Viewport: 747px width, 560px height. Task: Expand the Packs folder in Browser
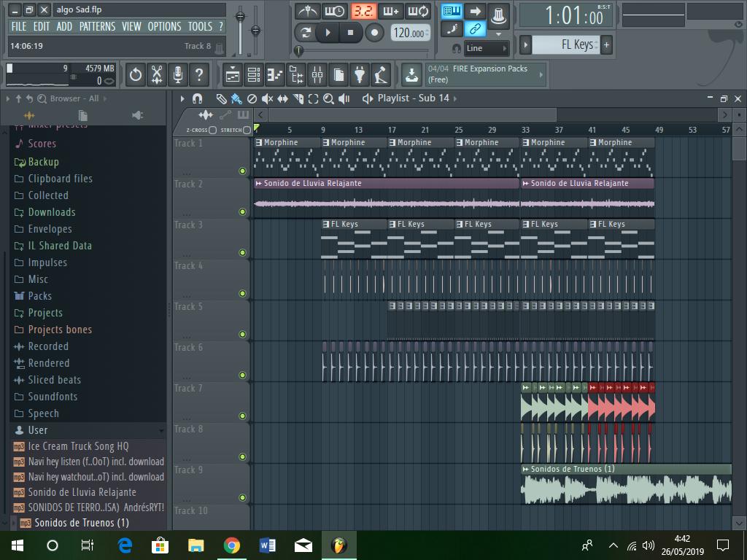40,296
